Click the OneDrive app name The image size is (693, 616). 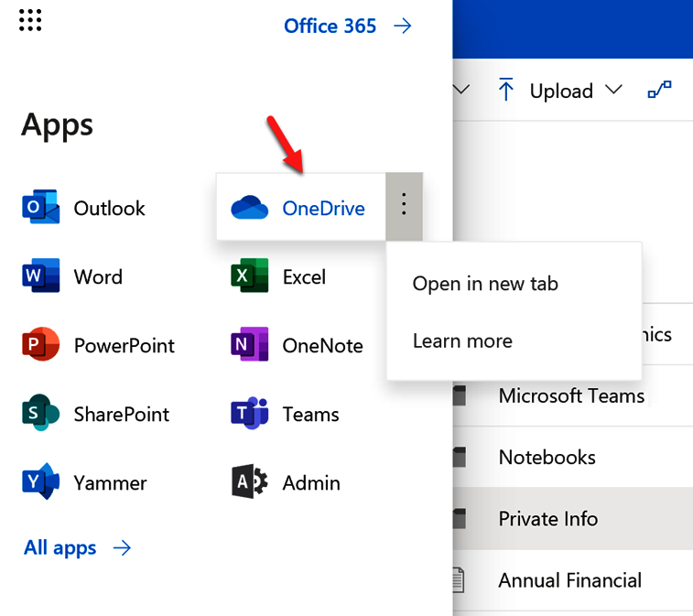323,209
